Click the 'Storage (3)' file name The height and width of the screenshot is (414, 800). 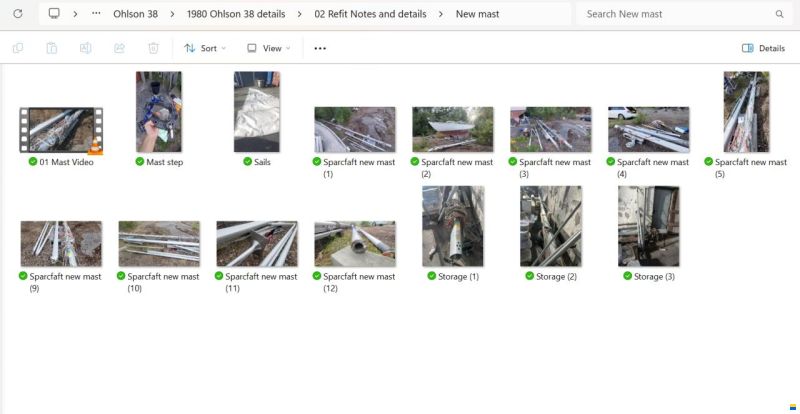click(x=654, y=277)
